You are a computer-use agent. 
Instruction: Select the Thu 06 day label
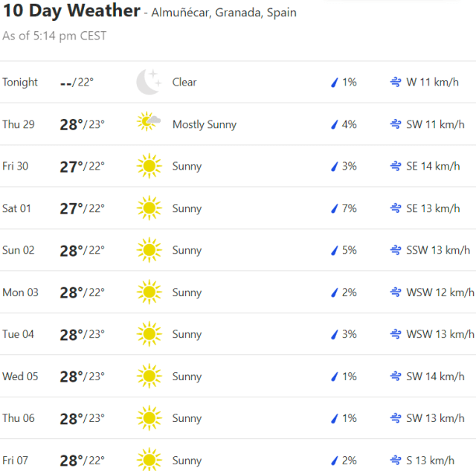click(x=19, y=418)
